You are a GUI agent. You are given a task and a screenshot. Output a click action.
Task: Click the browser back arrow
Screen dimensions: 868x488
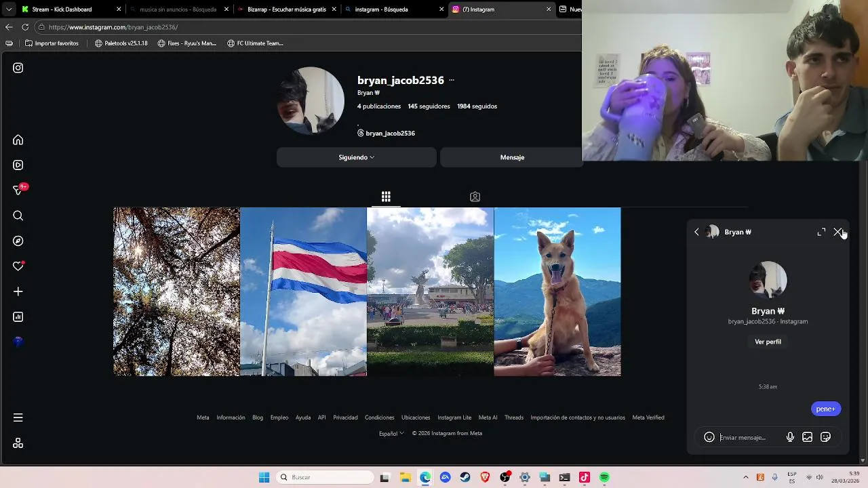point(9,27)
